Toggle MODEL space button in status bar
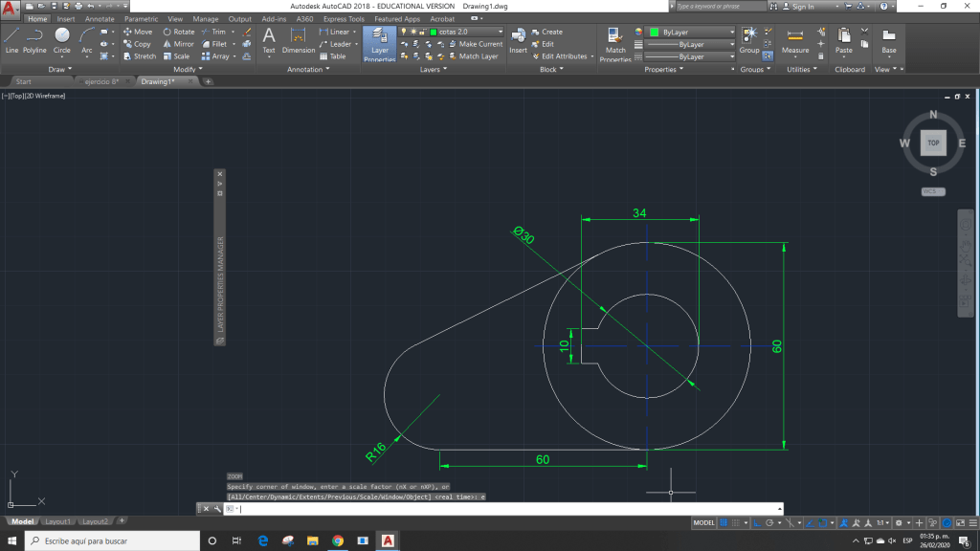 coord(703,523)
